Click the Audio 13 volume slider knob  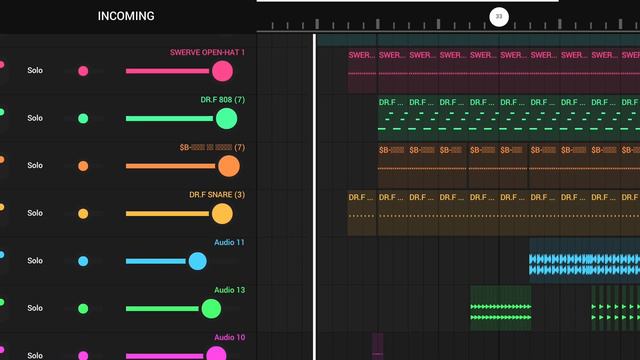point(211,309)
